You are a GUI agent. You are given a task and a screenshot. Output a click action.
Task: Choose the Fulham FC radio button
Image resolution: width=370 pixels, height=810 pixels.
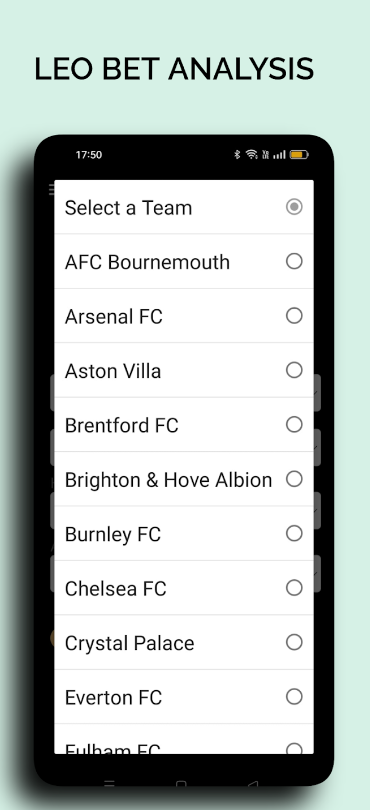(294, 749)
